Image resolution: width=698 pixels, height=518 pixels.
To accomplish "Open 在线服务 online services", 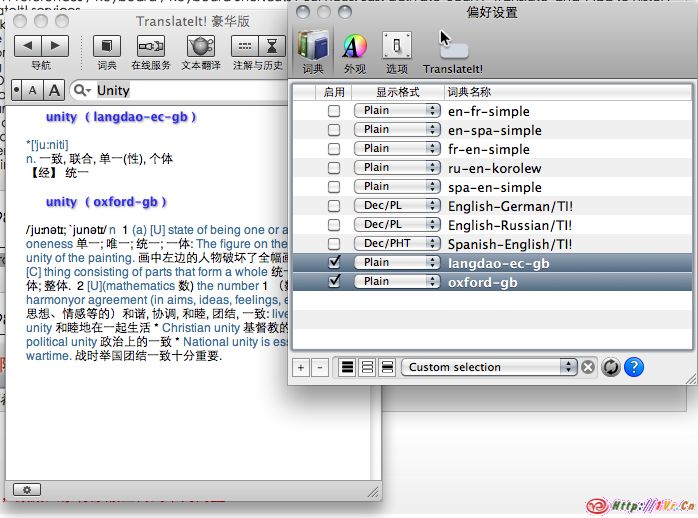I will tap(151, 47).
